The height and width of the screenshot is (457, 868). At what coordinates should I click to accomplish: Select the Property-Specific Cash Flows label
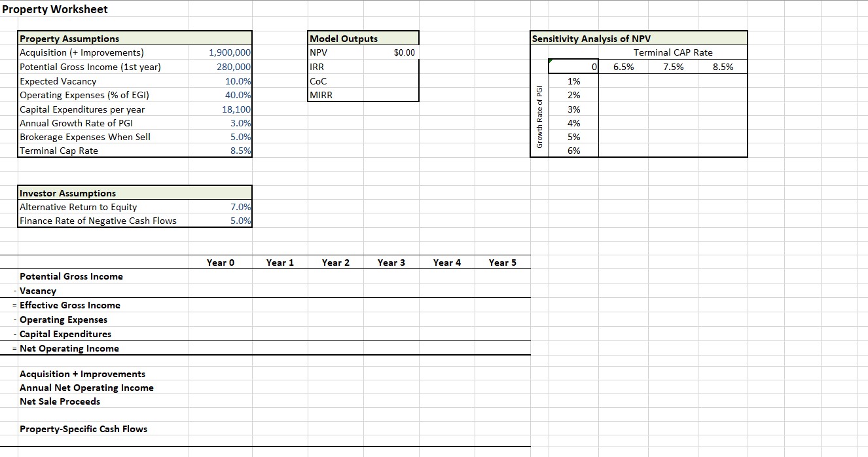point(82,429)
